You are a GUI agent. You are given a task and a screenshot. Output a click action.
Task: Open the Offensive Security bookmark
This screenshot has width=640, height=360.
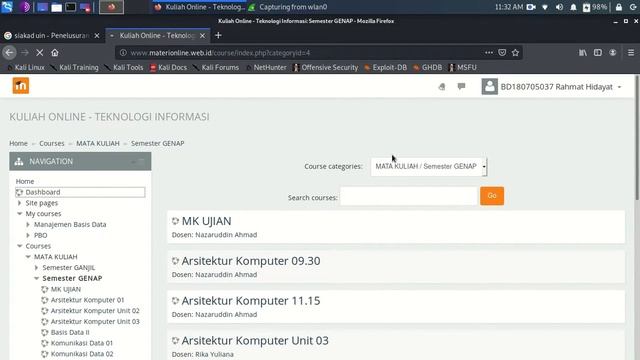(x=325, y=67)
